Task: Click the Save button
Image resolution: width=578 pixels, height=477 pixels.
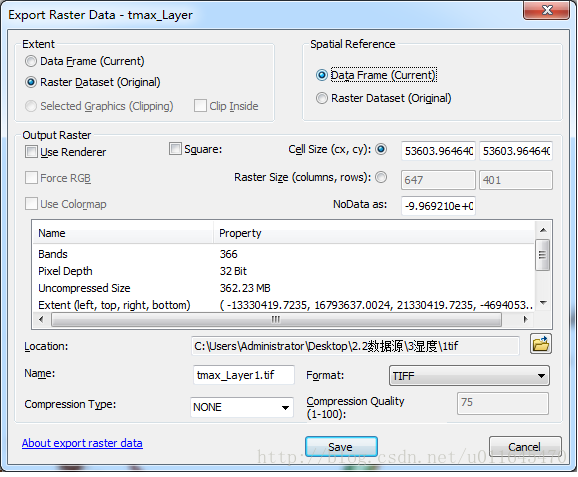Action: pyautogui.click(x=341, y=447)
